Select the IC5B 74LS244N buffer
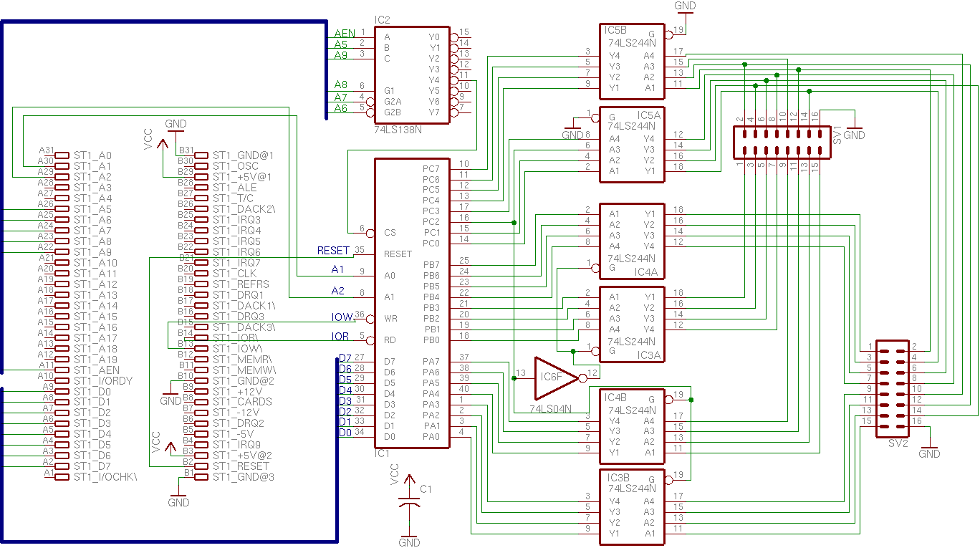The width and height of the screenshot is (980, 558). click(631, 62)
